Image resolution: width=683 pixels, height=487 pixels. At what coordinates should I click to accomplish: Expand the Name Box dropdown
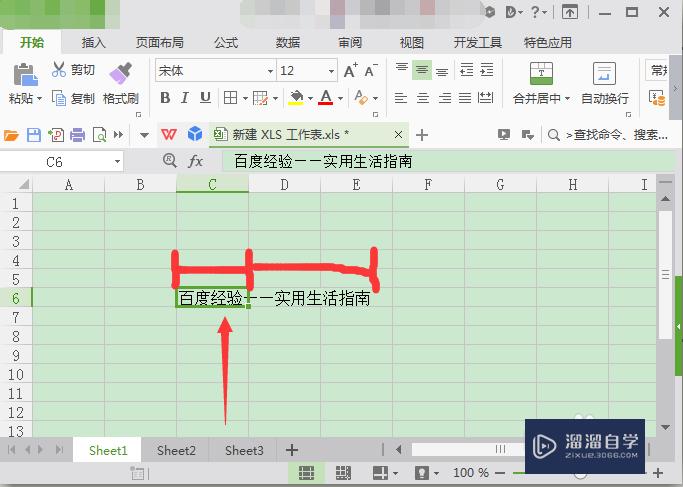pos(117,162)
